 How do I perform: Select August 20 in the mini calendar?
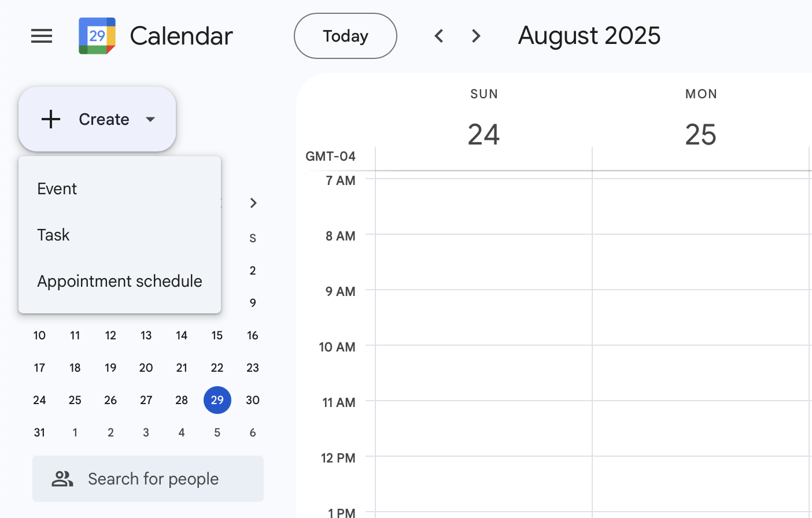click(146, 368)
